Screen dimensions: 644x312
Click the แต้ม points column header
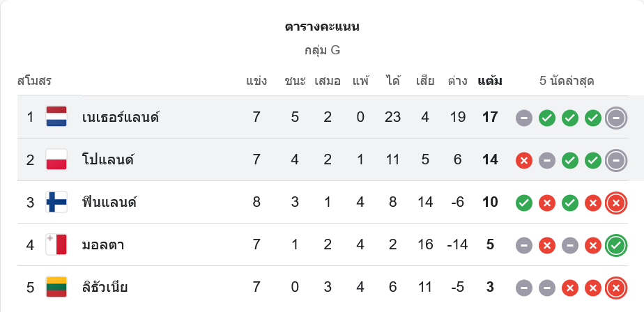[x=490, y=81]
